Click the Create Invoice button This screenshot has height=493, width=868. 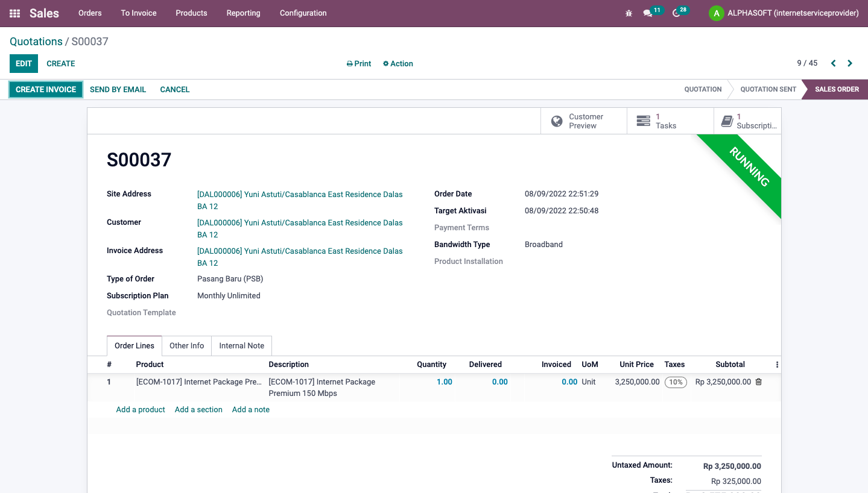46,89
